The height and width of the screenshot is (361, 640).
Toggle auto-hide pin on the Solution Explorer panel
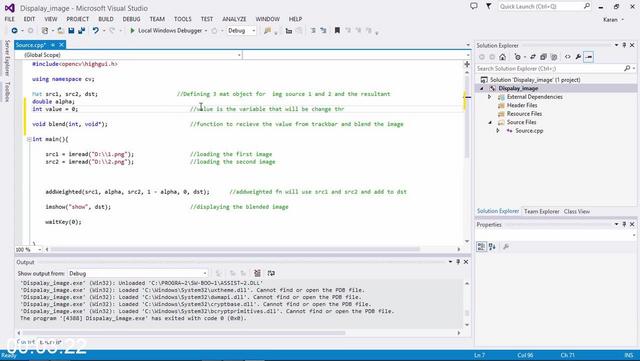(624, 45)
